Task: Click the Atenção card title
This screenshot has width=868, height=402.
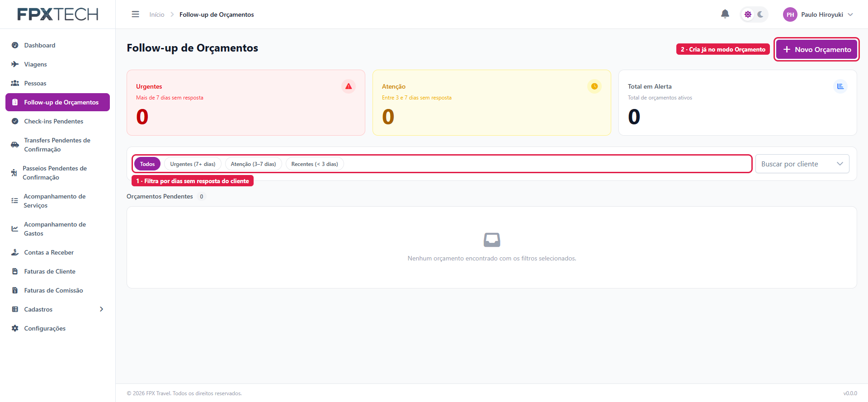Action: coord(394,86)
